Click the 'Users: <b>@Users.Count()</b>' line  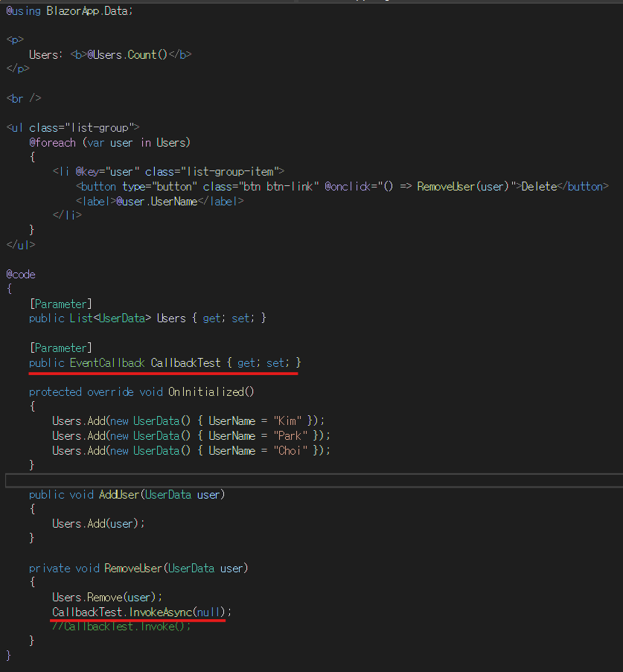coord(110,54)
